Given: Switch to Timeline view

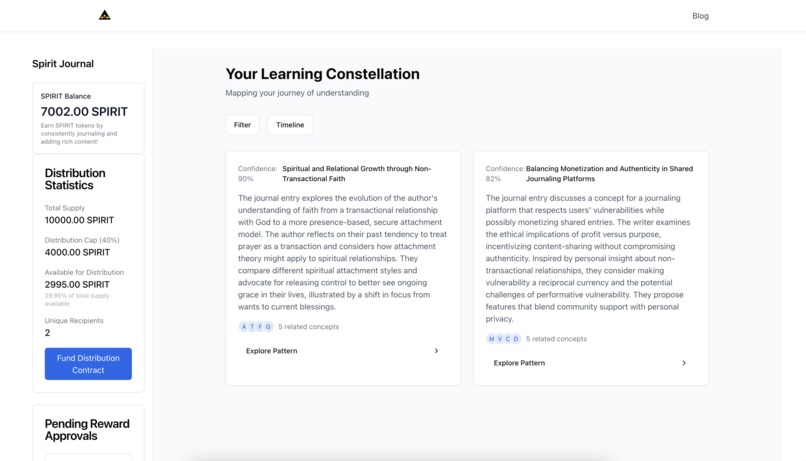Looking at the screenshot, I should [x=290, y=125].
